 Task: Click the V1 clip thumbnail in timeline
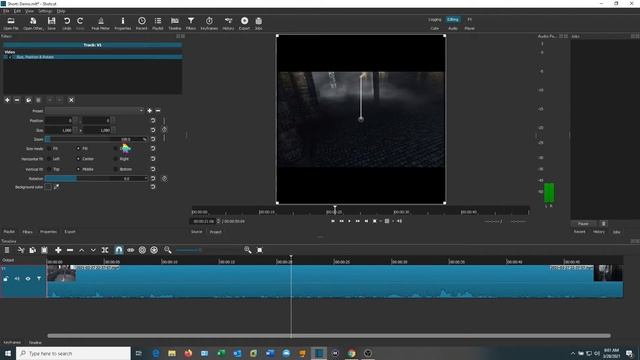tap(61, 273)
